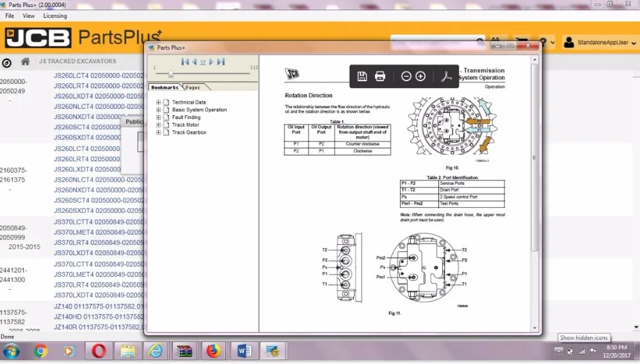The image size is (640, 364).
Task: Click the Adobe Acrobat toolbar icon
Action: click(446, 76)
